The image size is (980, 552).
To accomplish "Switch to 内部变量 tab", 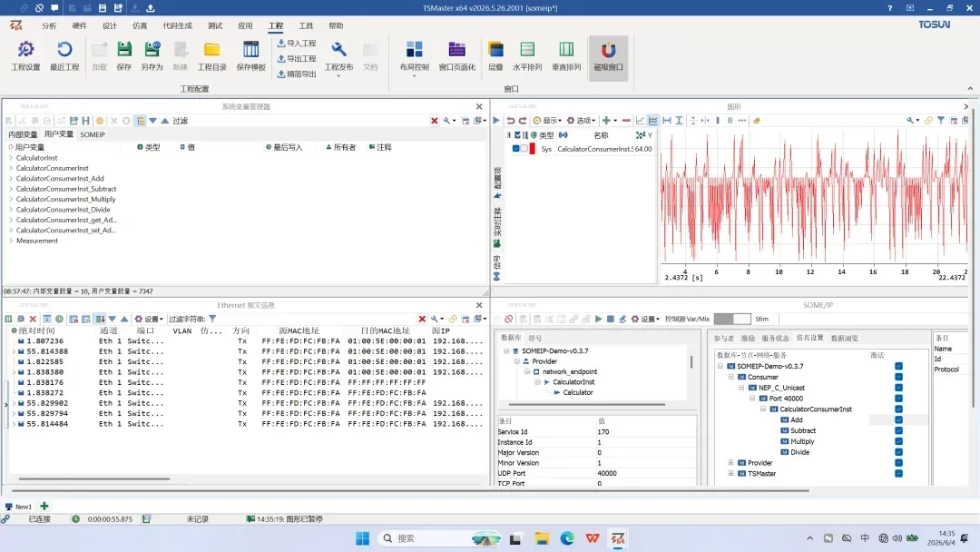I will [23, 134].
